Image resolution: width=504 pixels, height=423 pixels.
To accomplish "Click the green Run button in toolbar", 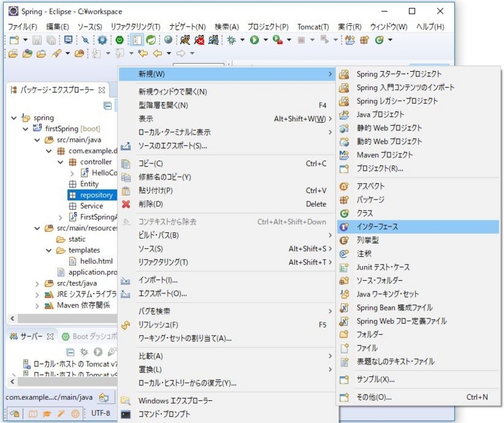I will click(x=255, y=40).
